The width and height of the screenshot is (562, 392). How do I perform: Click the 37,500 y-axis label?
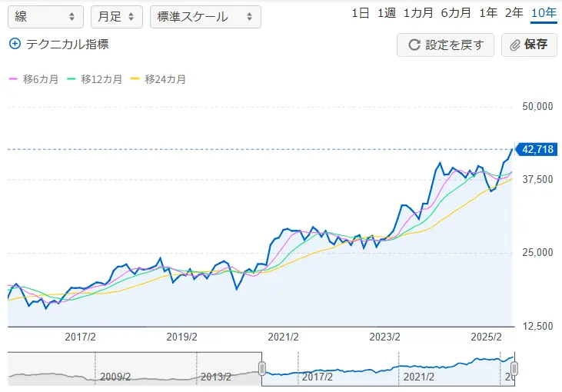point(537,180)
